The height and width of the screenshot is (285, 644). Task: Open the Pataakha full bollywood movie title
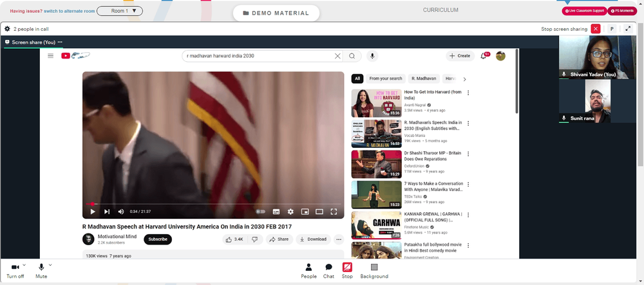tap(433, 248)
